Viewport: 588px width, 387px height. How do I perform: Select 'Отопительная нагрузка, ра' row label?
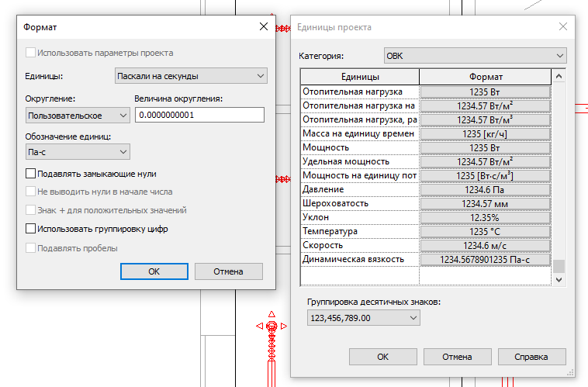pos(360,119)
